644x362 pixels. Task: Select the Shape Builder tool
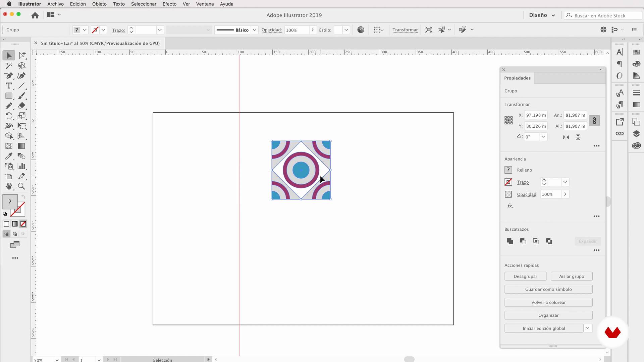tap(9, 136)
